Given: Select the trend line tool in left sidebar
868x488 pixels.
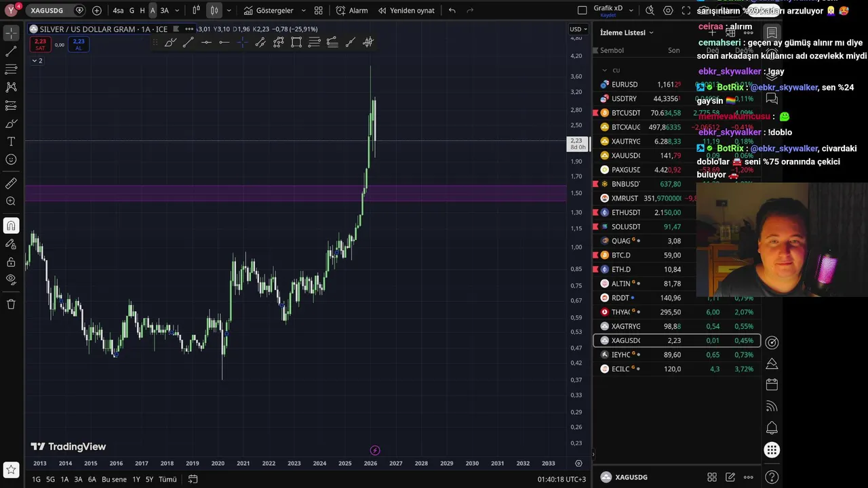Looking at the screenshot, I should click(x=11, y=51).
